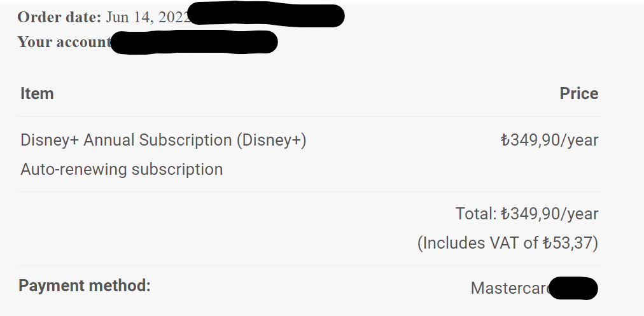644x316 pixels.
Task: Click the "Price" column header
Action: coord(578,94)
